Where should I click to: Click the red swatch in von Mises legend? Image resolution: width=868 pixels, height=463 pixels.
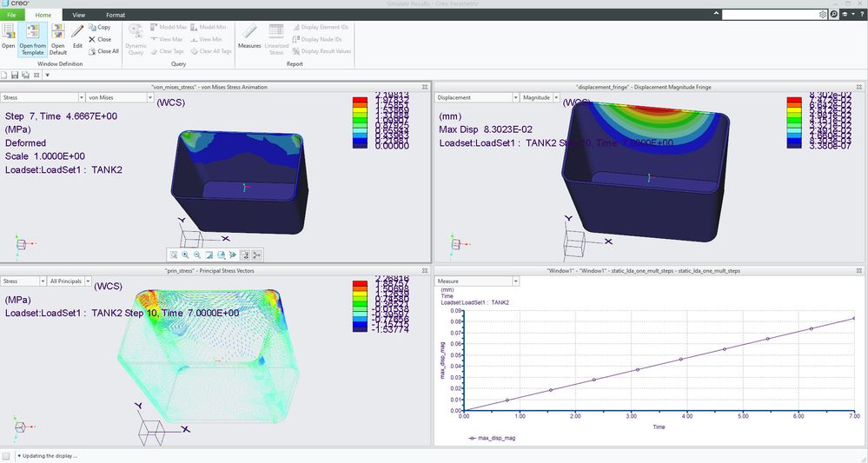click(x=360, y=100)
